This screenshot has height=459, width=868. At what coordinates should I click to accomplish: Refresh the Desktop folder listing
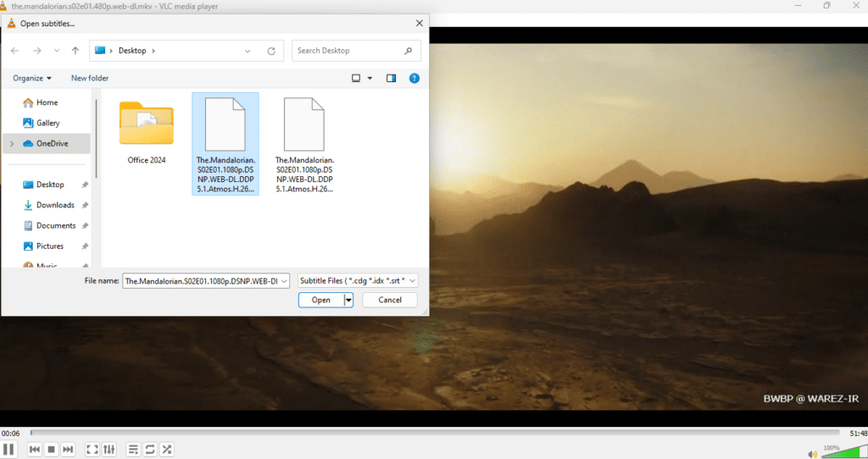click(270, 51)
